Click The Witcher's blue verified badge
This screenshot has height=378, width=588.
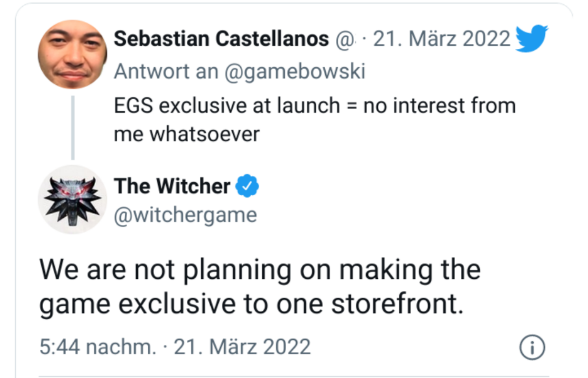point(247,186)
